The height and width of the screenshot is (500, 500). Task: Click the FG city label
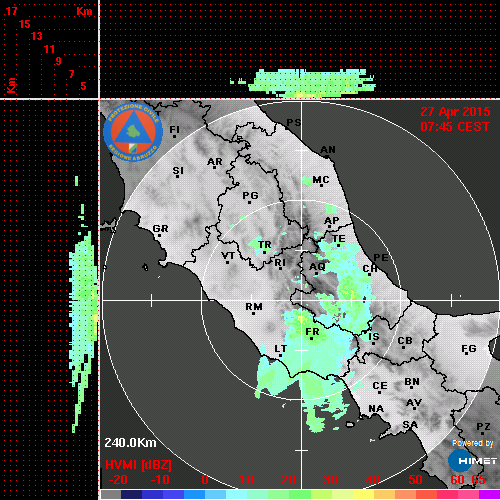[469, 348]
